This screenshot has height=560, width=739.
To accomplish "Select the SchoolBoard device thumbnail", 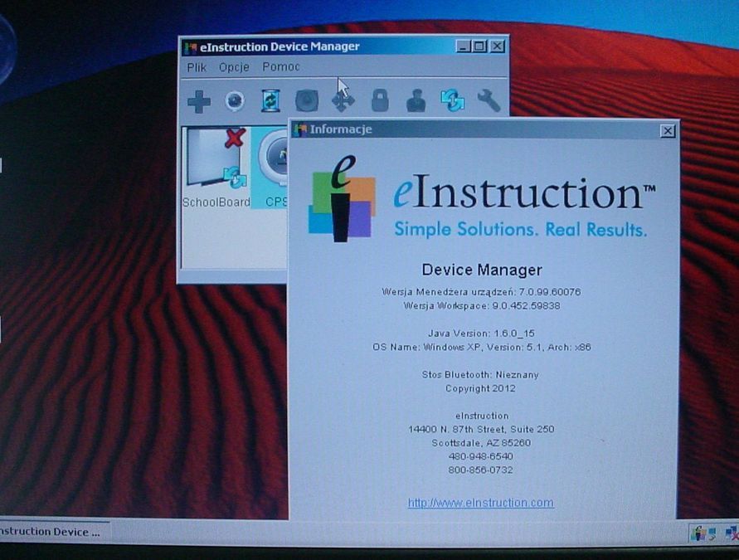I will (216, 168).
